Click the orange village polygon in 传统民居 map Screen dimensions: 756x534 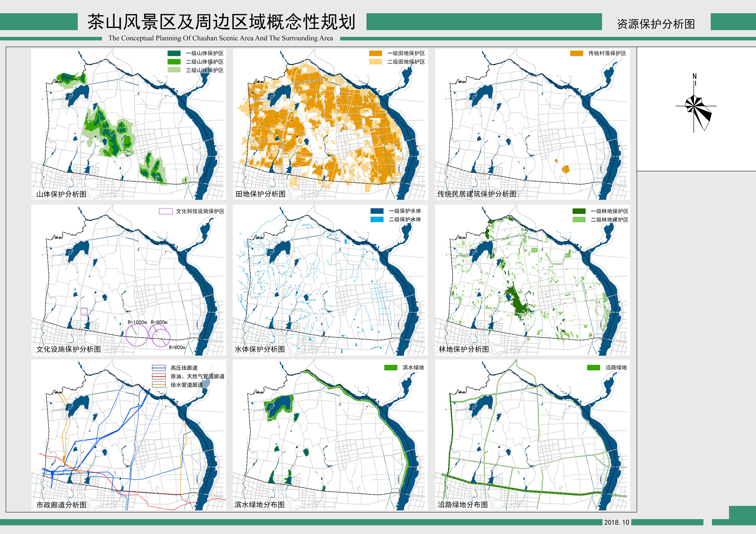click(565, 169)
